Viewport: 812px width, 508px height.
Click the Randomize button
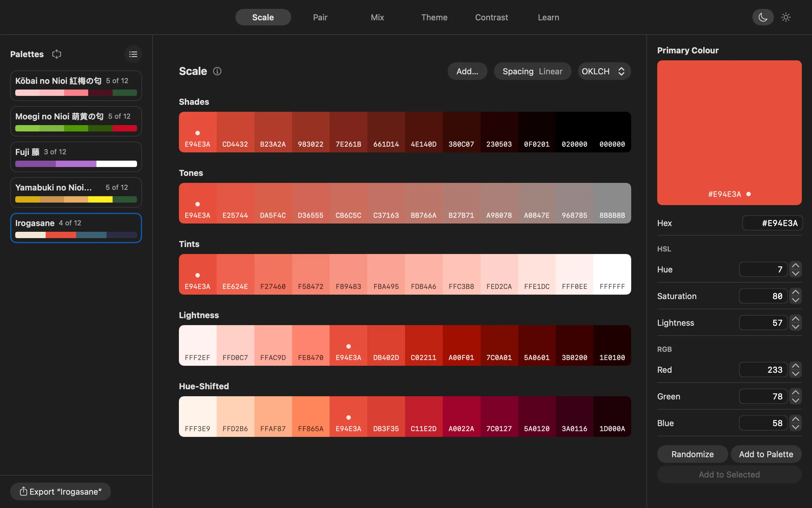coord(692,454)
